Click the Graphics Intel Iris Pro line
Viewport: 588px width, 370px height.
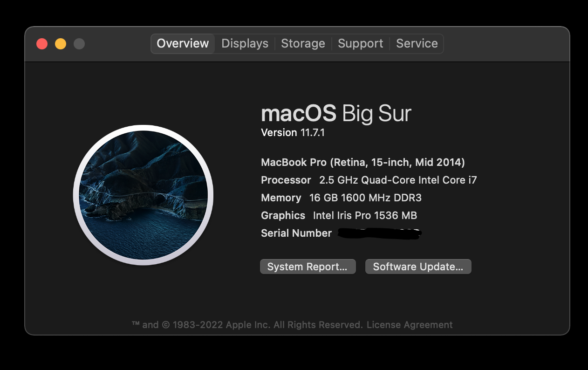coord(339,215)
